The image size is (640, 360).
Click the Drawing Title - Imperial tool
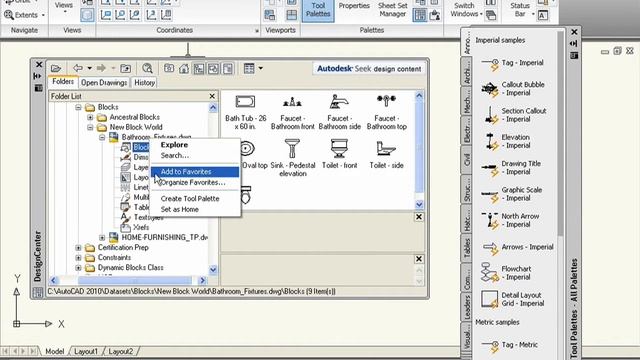click(511, 168)
